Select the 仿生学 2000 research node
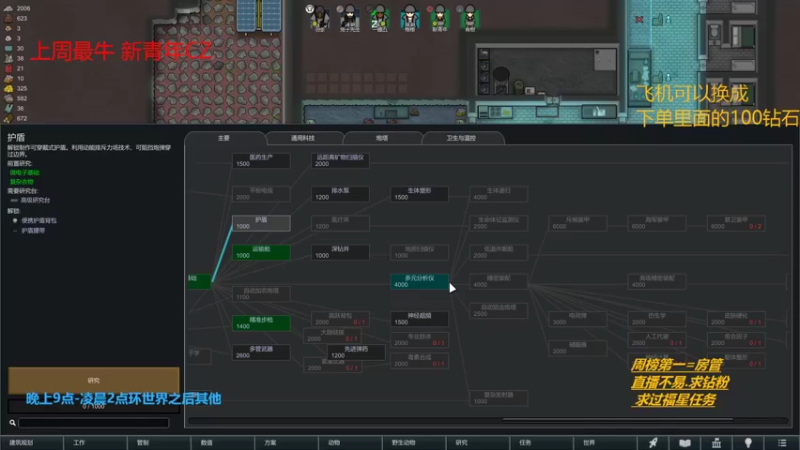This screenshot has height=450, width=800. coord(657,319)
